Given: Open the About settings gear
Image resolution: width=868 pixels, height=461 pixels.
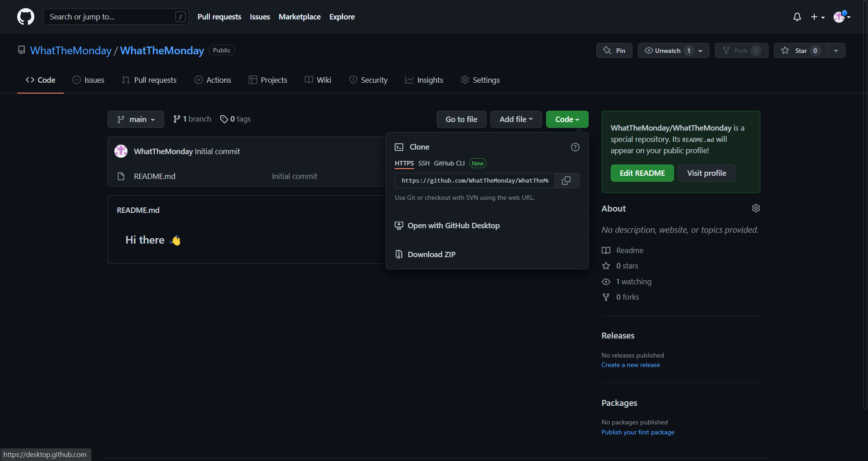Looking at the screenshot, I should click(x=756, y=208).
